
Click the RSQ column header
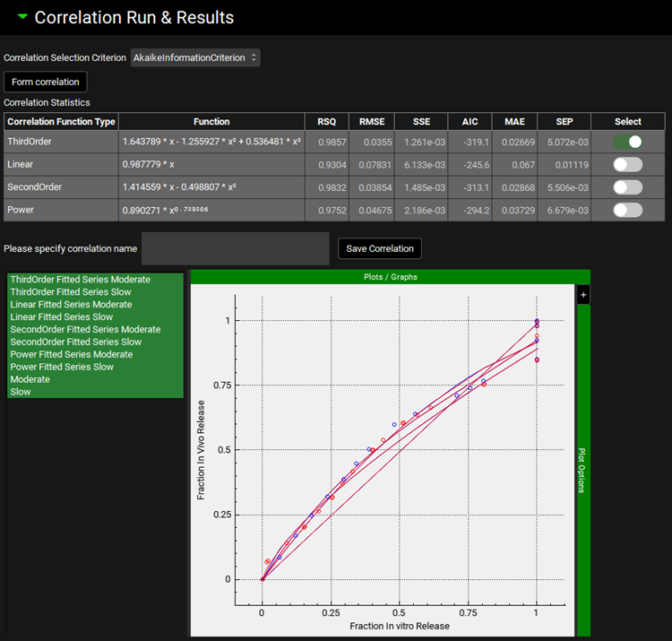[327, 122]
